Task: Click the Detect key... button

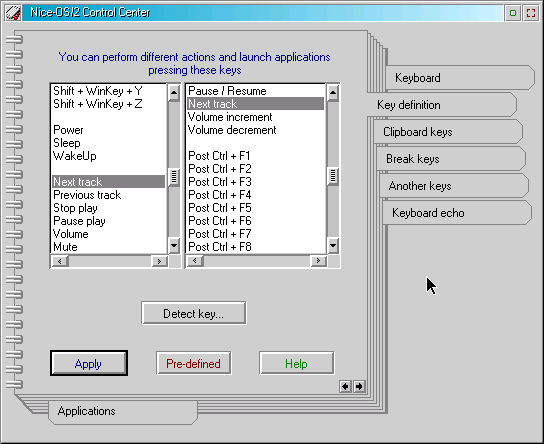Action: tap(194, 313)
